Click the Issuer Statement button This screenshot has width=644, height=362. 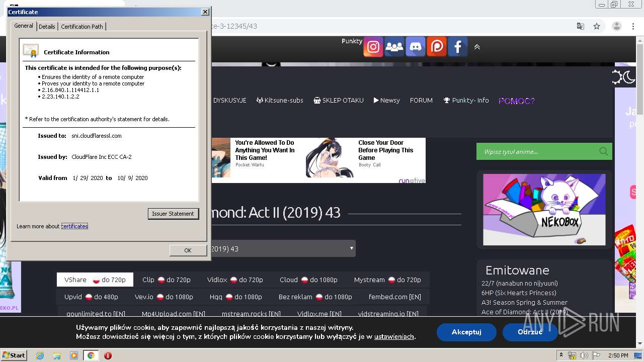pos(173,214)
